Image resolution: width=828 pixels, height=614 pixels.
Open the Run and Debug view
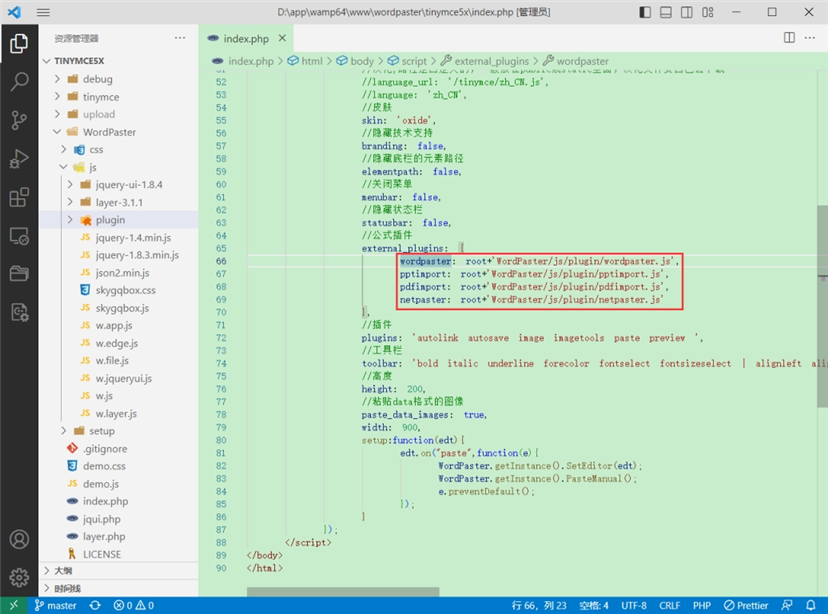[x=19, y=159]
